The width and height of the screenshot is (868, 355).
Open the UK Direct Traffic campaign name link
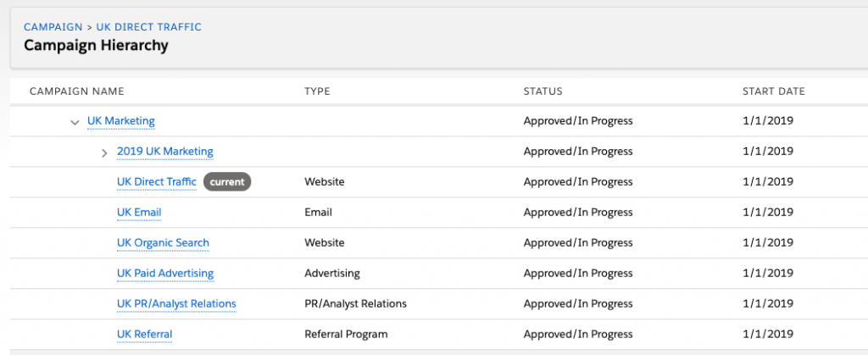pos(156,182)
